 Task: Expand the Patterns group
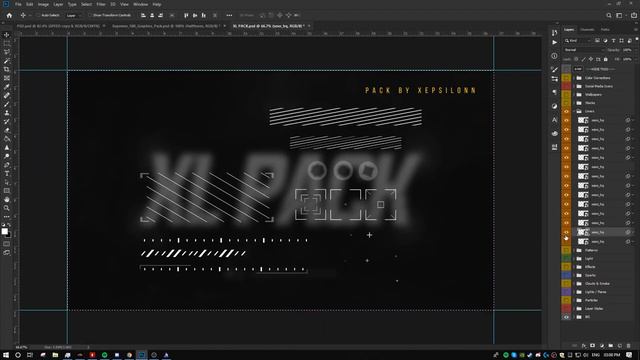(x=574, y=250)
